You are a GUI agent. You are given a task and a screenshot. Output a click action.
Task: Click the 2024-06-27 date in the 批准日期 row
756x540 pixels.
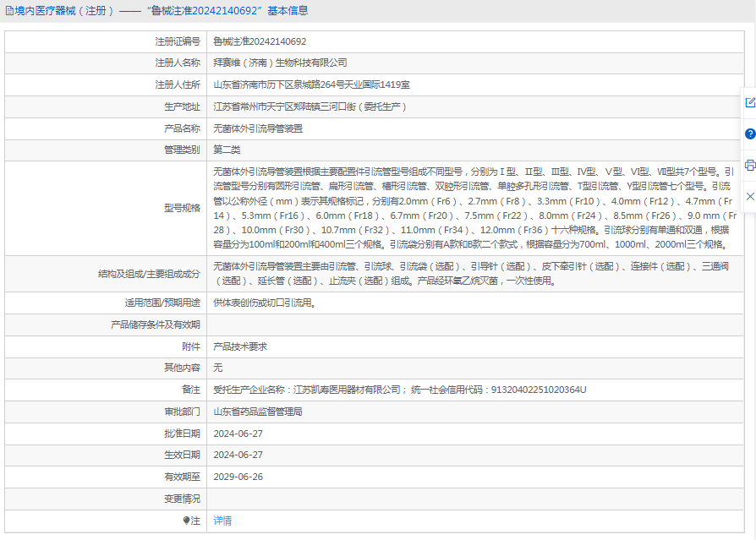[x=238, y=434]
